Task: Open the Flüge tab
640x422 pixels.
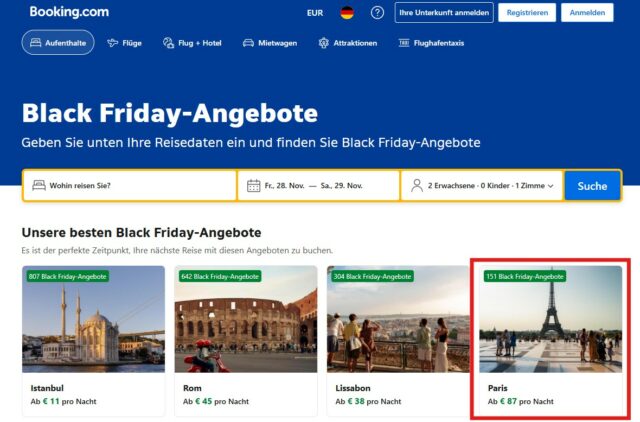Action: tap(125, 43)
